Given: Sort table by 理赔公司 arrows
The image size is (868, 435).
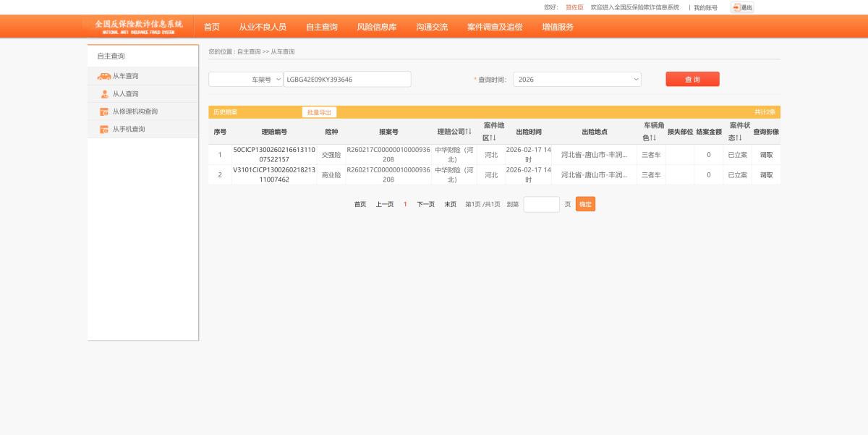Looking at the screenshot, I should pos(469,132).
